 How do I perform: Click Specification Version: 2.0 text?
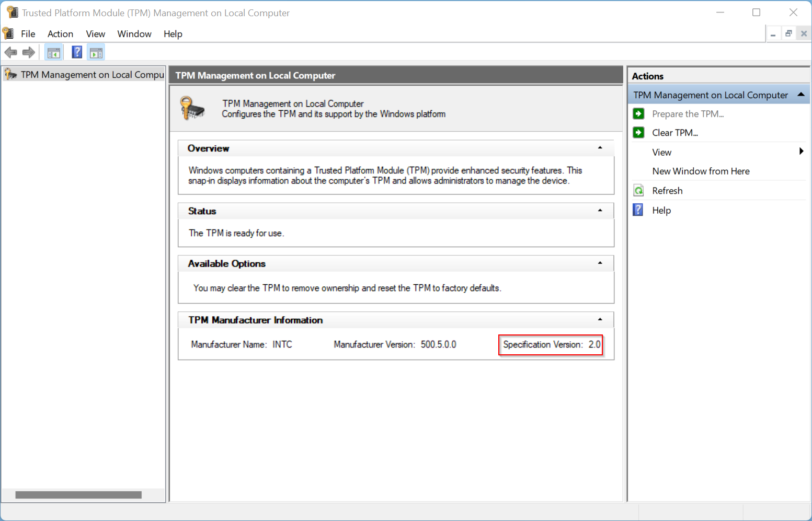(x=552, y=344)
